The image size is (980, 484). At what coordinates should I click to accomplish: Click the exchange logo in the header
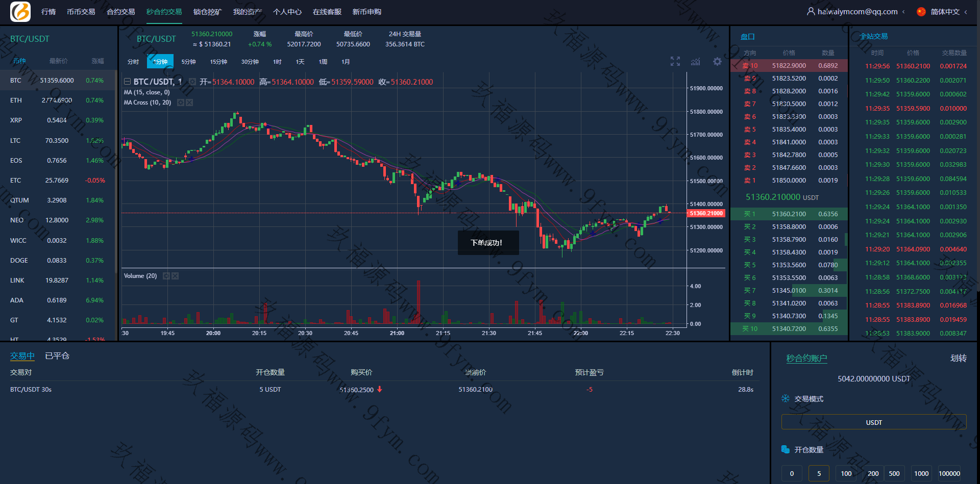click(20, 12)
